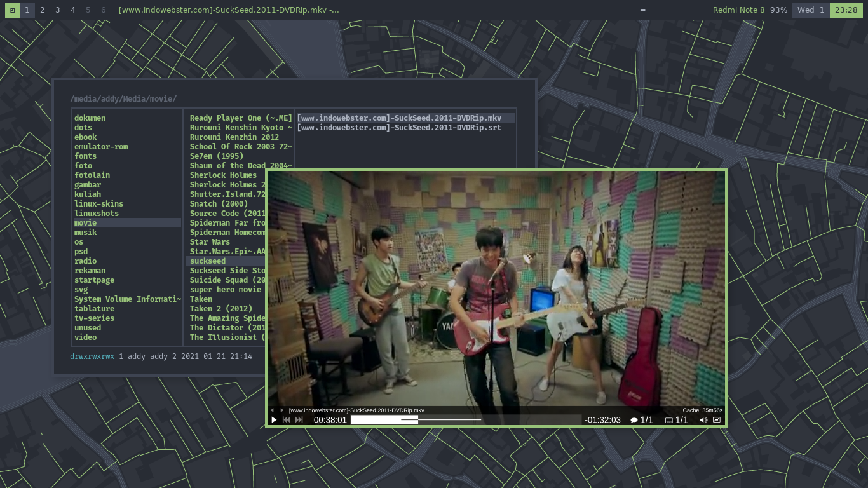This screenshot has width=868, height=488.
Task: Switch to workspace 6
Action: 103,10
